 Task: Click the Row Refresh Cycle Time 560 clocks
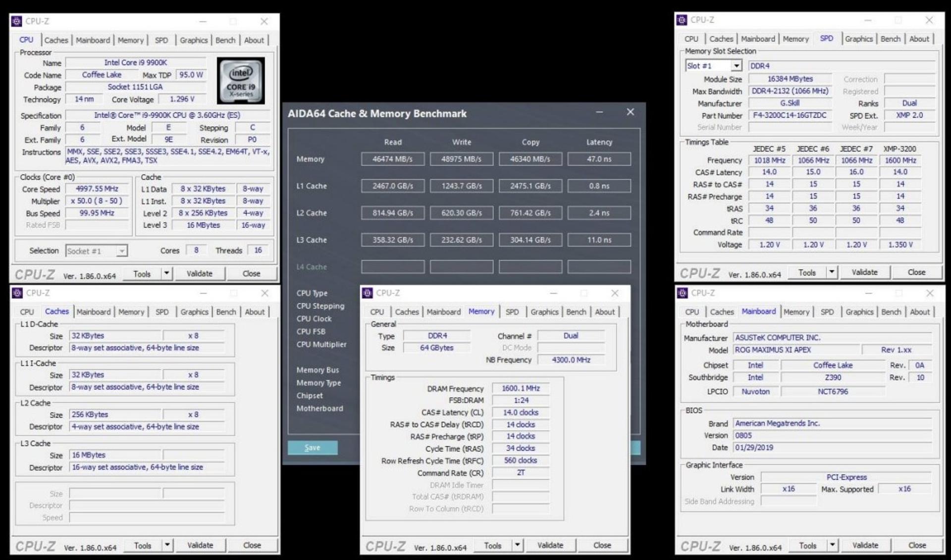click(521, 460)
